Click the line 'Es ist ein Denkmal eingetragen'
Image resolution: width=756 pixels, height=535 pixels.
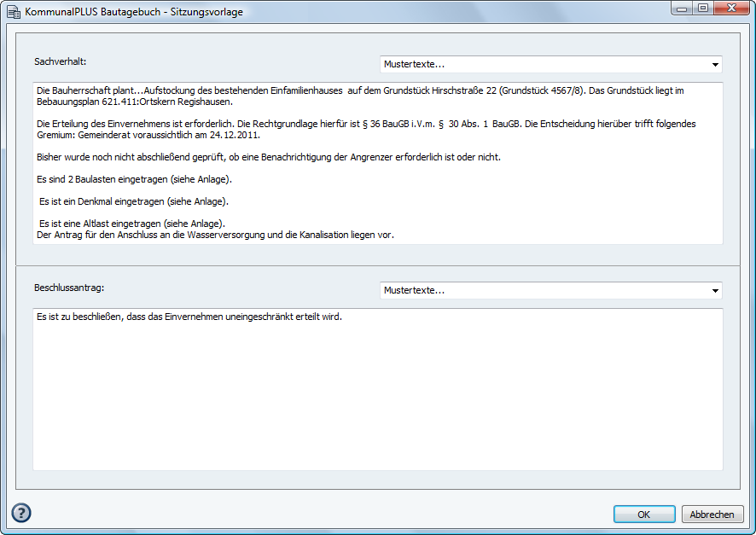tap(134, 201)
